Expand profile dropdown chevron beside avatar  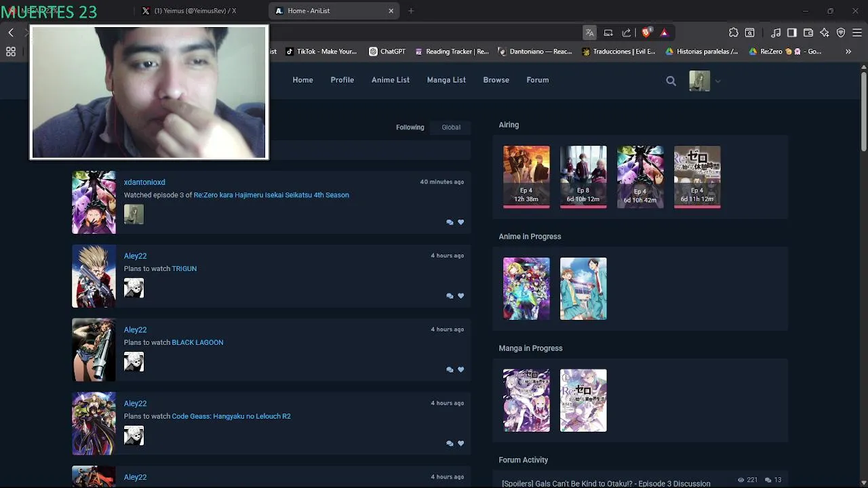(717, 81)
